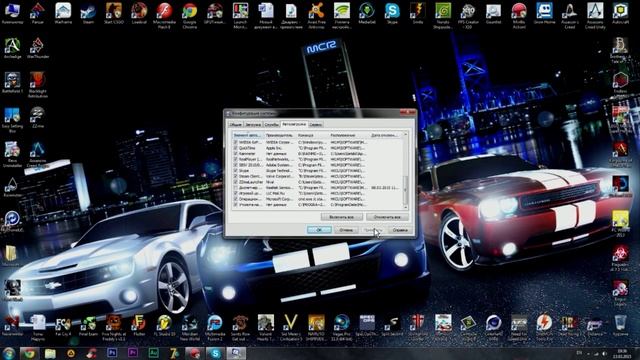This screenshot has height=360, width=640.
Task: Open the Saints Row desktop shortcut
Action: tap(240, 327)
